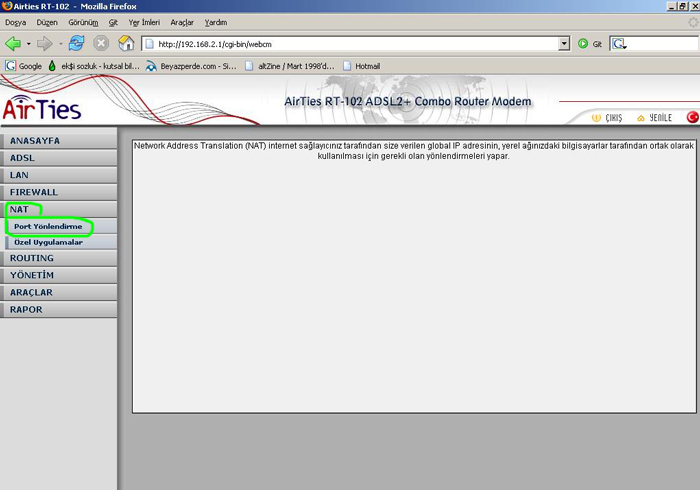This screenshot has width=700, height=490.
Task: Select FIREWALL in the sidebar
Action: [58, 192]
